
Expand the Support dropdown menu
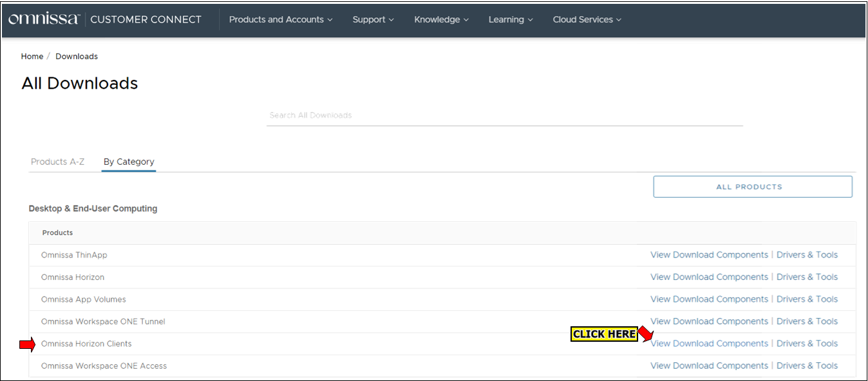[373, 19]
